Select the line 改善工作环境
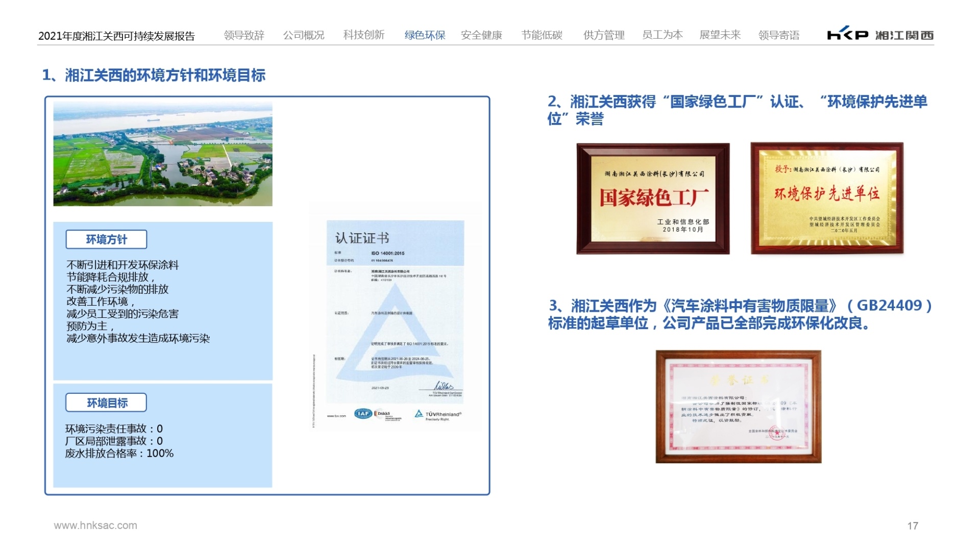The height and width of the screenshot is (551, 980). click(x=101, y=302)
